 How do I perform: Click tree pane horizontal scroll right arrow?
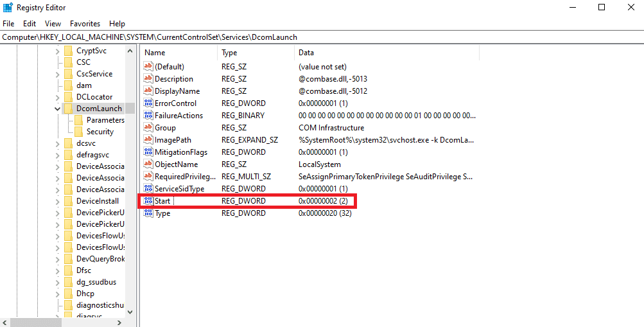coord(119,323)
